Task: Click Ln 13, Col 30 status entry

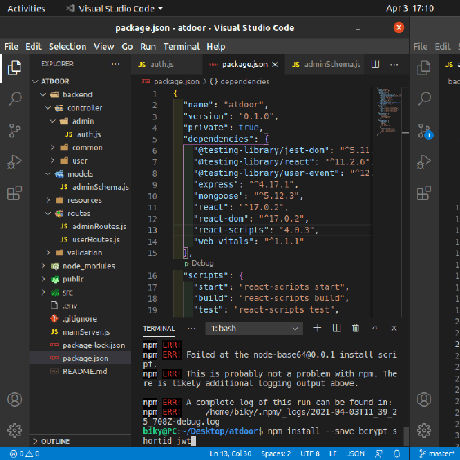Action: pos(230,454)
